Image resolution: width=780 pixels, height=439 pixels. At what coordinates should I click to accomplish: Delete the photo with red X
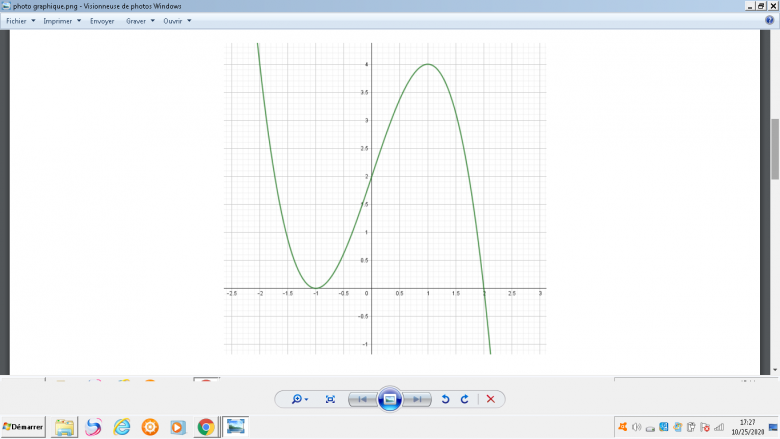click(x=490, y=399)
